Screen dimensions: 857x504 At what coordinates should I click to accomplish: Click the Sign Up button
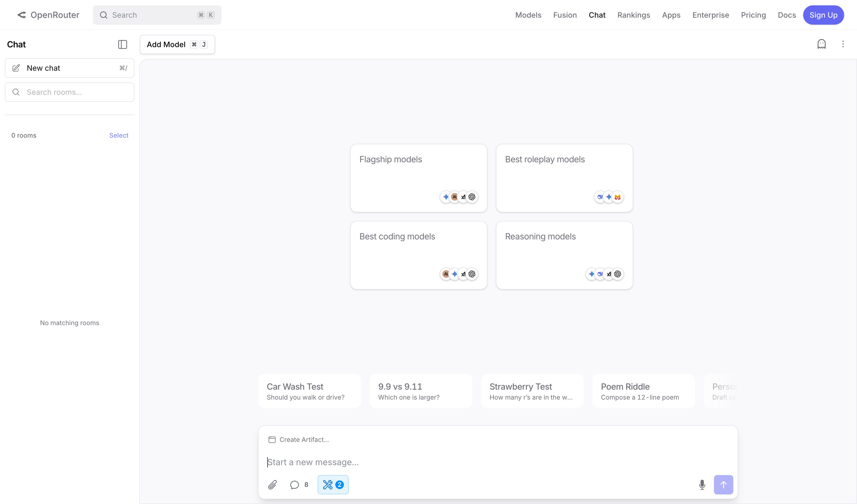[x=823, y=15]
